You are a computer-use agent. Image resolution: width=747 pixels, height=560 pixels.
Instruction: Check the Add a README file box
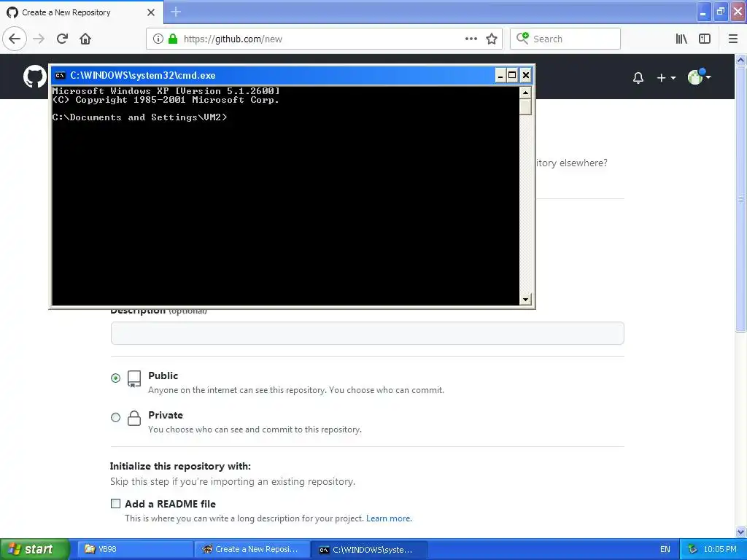pos(115,503)
